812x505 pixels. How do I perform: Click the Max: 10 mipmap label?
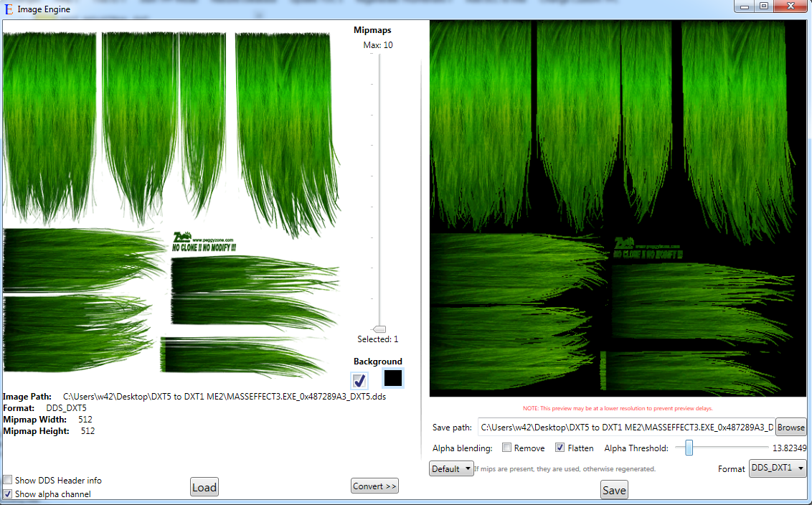tap(378, 45)
